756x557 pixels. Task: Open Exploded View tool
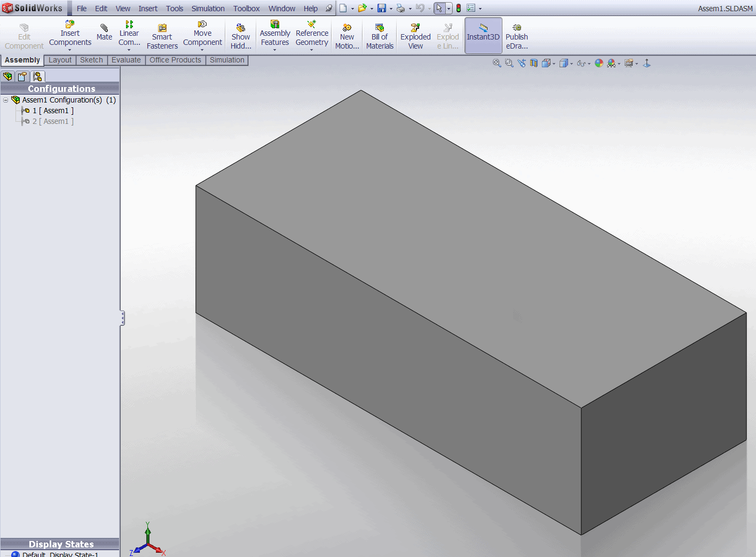click(415, 36)
